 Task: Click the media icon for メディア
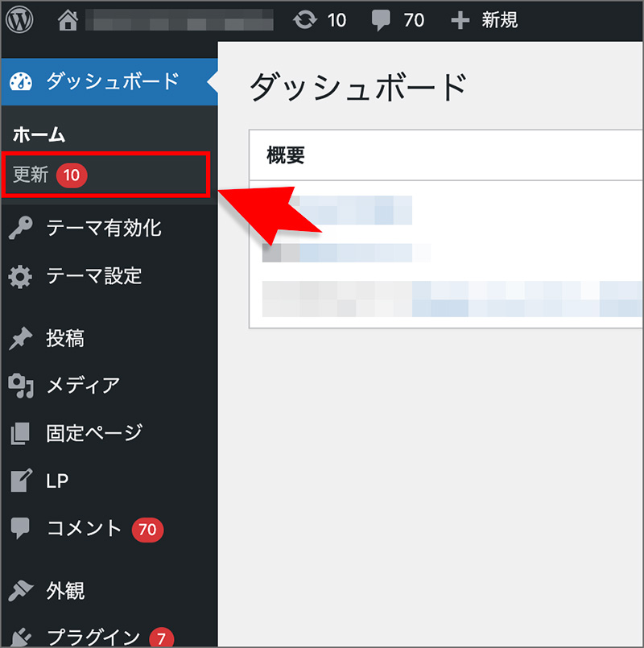(21, 386)
